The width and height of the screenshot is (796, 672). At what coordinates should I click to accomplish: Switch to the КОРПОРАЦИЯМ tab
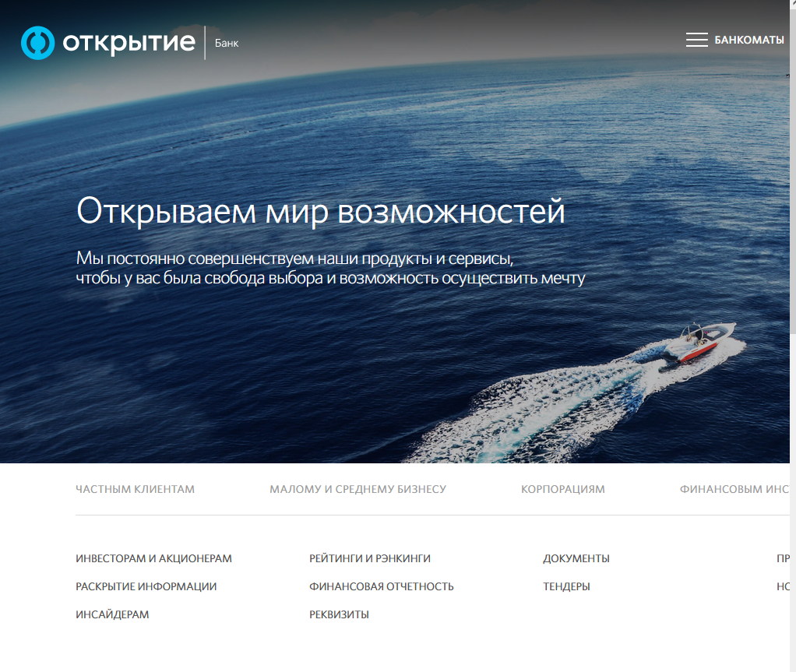562,489
